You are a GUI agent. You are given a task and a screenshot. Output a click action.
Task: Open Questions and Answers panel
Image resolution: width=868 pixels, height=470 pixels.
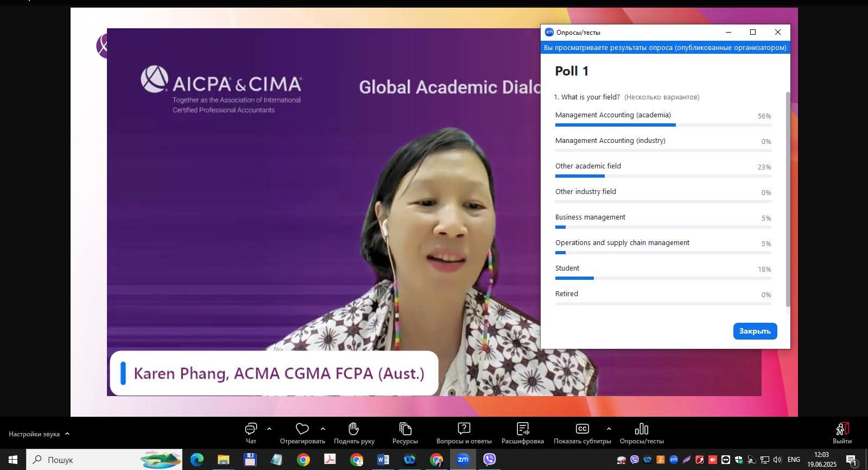(x=464, y=429)
